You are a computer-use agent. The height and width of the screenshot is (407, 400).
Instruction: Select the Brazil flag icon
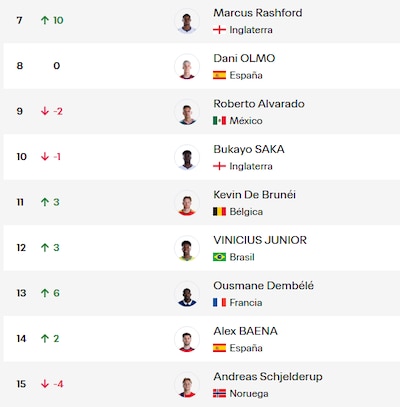pos(219,257)
